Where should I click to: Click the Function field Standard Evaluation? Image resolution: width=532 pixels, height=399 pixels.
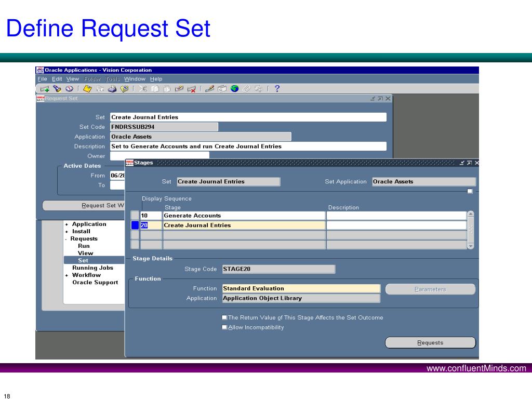pos(301,288)
